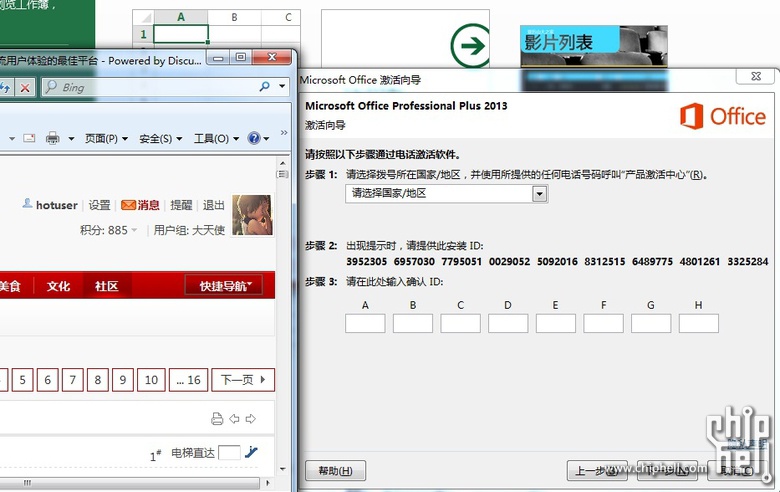Click confirmation ID field D
780x492 pixels.
(508, 323)
